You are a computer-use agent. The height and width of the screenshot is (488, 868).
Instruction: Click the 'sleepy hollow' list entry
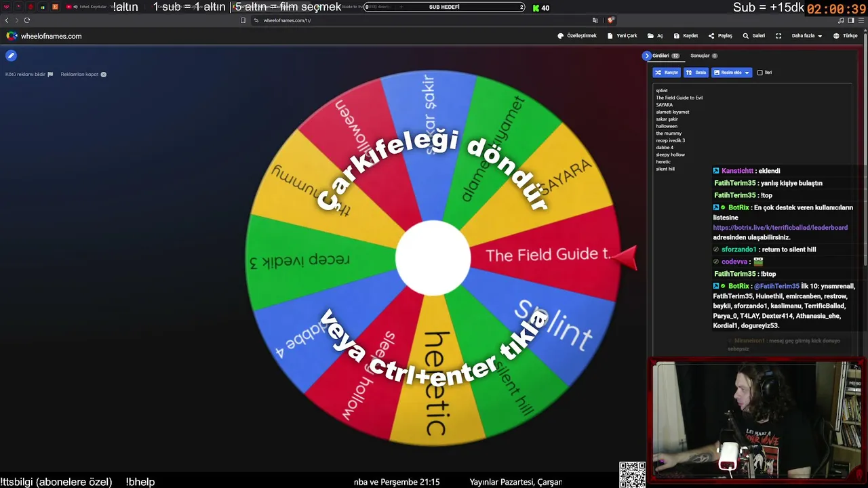[x=671, y=155]
